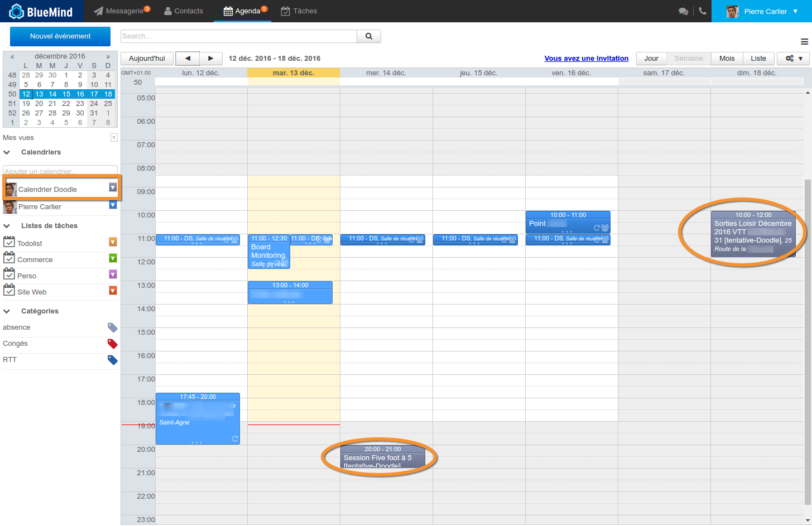Viewport: 812px width, 526px height.
Task: Click the BlueMind logo
Action: coord(39,11)
